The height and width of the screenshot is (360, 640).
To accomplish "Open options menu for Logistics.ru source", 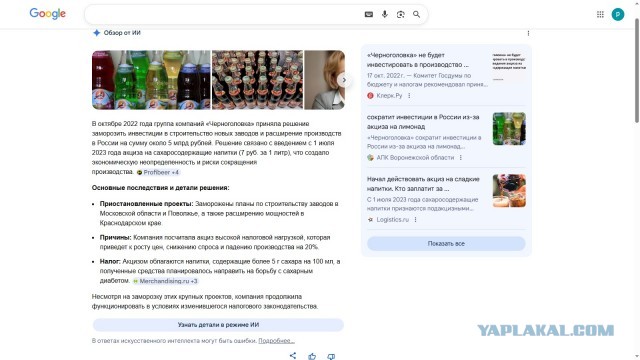I will [416, 220].
